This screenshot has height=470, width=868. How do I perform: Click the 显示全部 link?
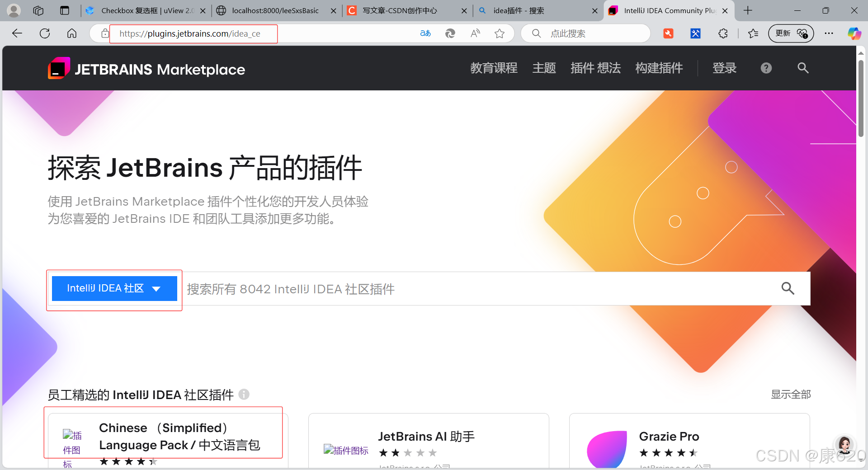coord(791,395)
